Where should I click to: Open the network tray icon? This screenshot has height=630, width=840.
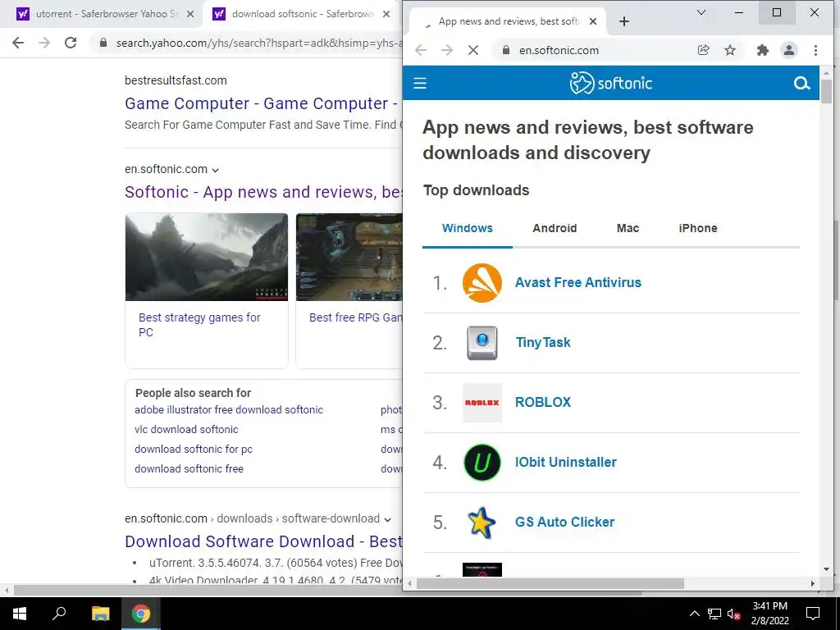[714, 614]
